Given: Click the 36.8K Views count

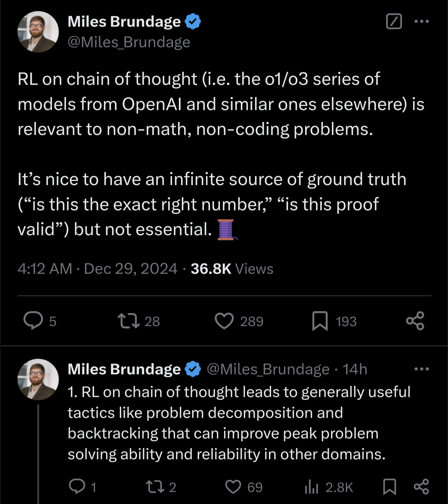Looking at the screenshot, I should tap(232, 269).
